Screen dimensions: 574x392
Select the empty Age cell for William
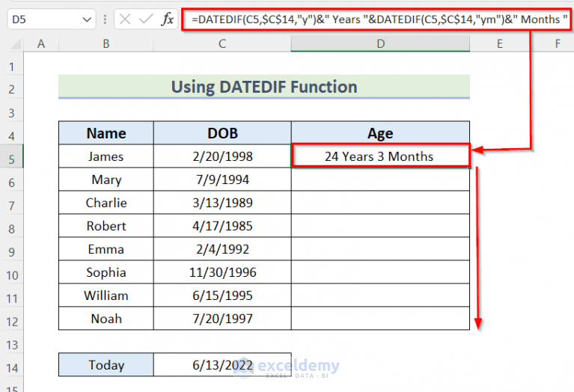click(x=380, y=295)
